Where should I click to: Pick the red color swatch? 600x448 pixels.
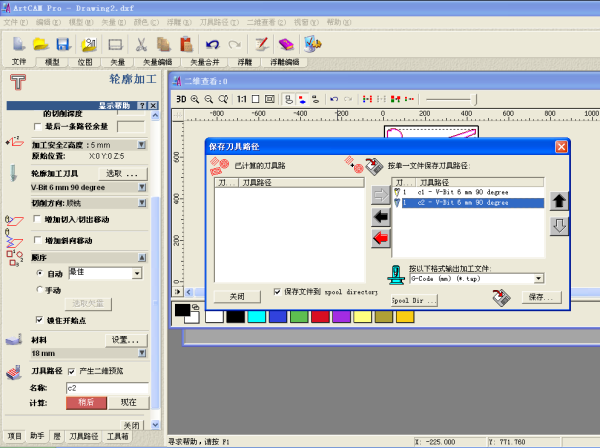pos(320,317)
